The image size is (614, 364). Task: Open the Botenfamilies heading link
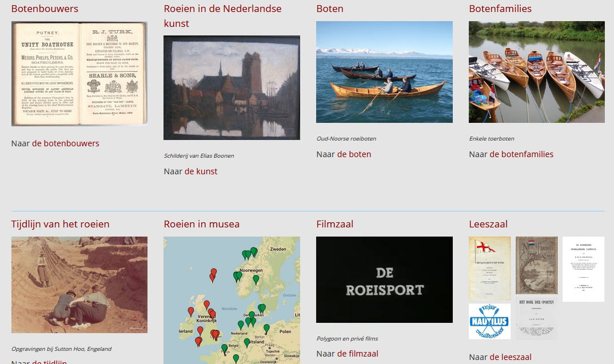pos(500,9)
